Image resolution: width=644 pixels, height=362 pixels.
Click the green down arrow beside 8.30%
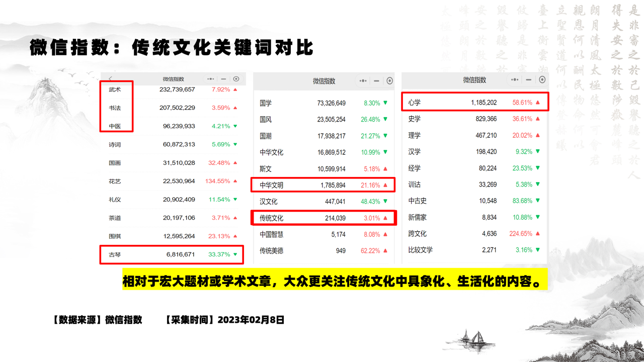385,103
